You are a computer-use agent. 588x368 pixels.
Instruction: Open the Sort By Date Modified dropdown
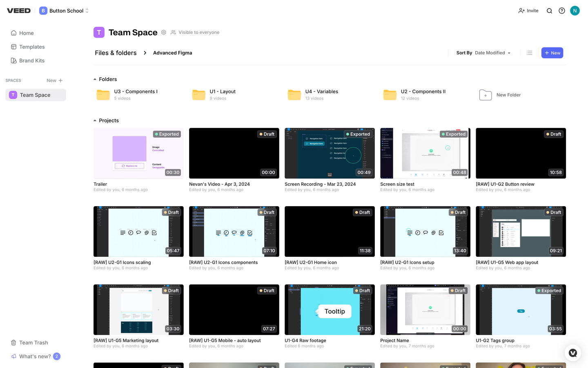[492, 53]
